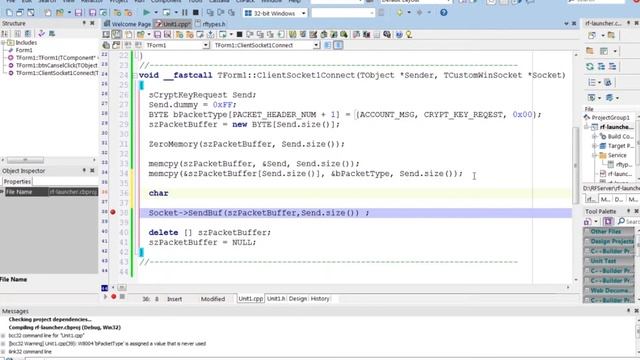Pause the running program
The height and width of the screenshot is (360, 640).
tap(184, 13)
